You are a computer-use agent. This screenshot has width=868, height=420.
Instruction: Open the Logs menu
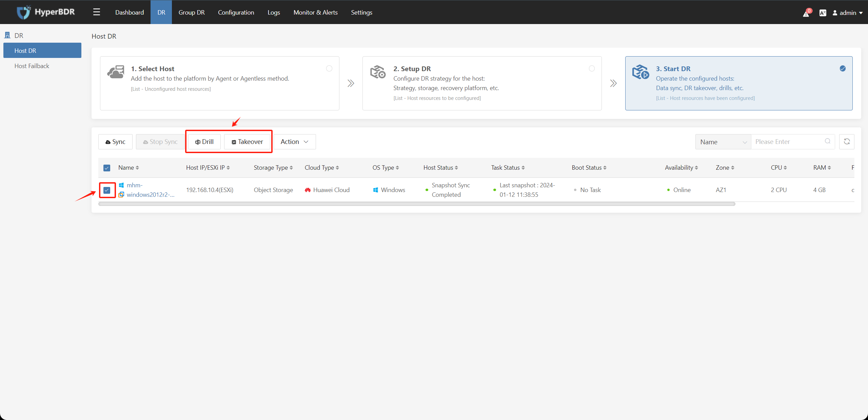point(274,12)
